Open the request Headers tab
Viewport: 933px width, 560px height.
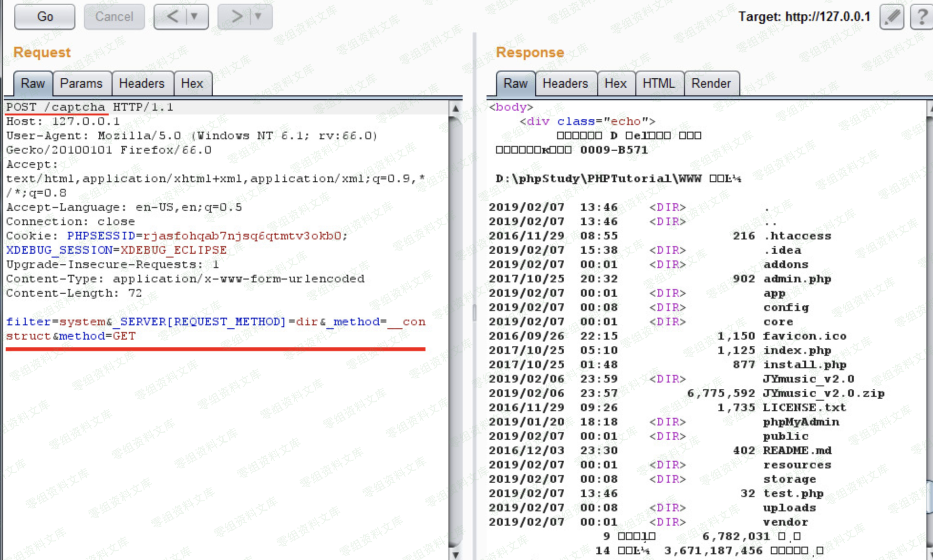coord(142,83)
